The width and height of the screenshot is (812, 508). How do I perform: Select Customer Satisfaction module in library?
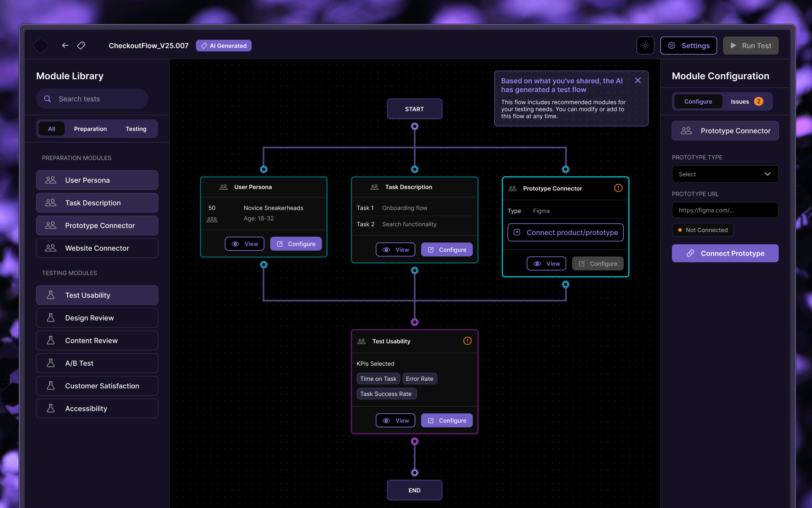click(x=97, y=386)
